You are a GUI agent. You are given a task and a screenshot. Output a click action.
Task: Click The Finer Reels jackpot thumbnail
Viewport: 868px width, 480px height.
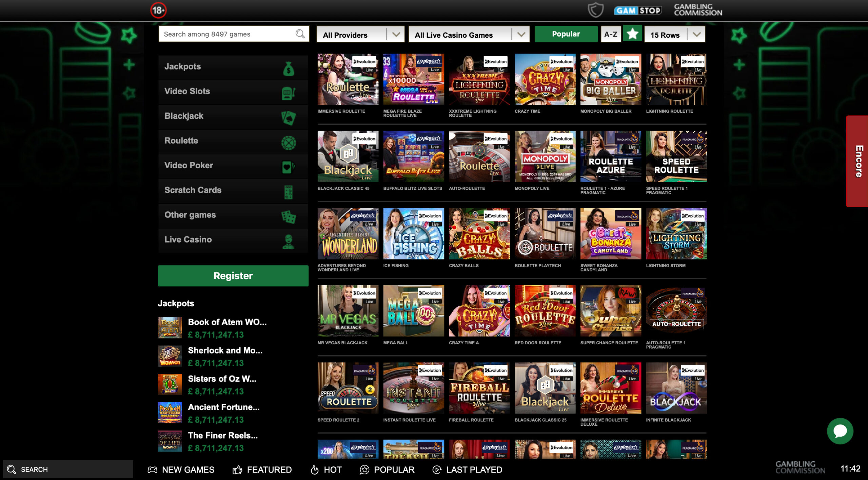(x=170, y=441)
